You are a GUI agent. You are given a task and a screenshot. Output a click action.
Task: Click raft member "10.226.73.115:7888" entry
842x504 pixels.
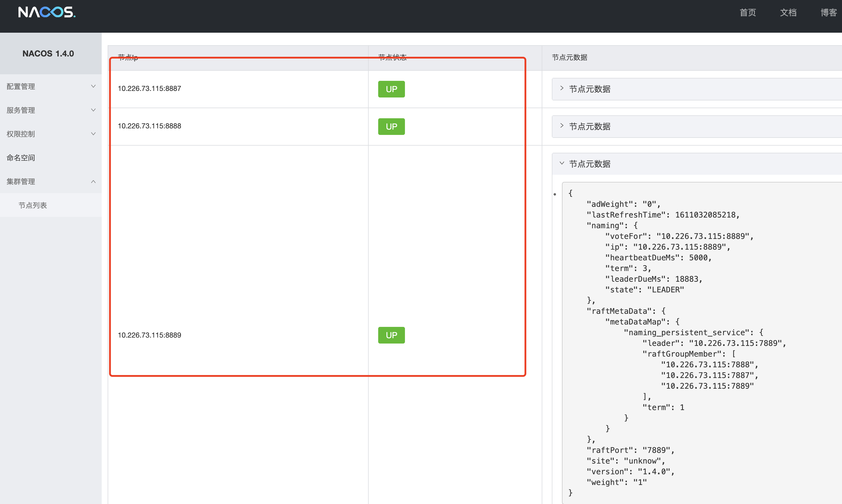click(x=709, y=364)
